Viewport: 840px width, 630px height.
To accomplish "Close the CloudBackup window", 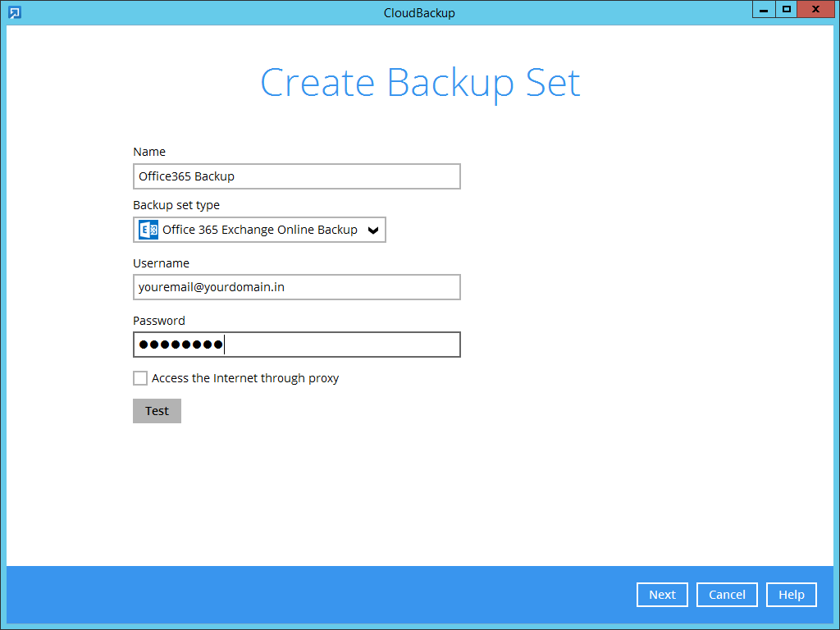I will 815,10.
